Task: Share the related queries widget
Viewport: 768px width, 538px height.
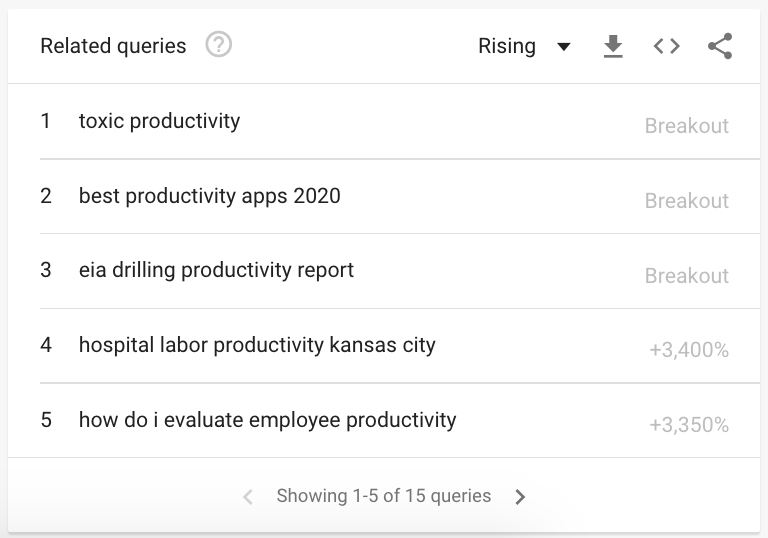Action: point(720,46)
